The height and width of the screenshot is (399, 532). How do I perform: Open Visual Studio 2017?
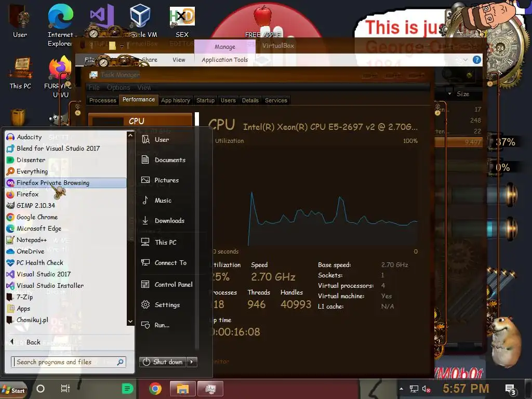66,274
